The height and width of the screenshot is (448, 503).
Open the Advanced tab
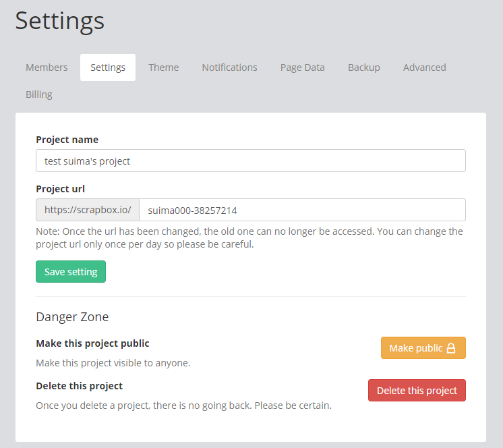(425, 67)
